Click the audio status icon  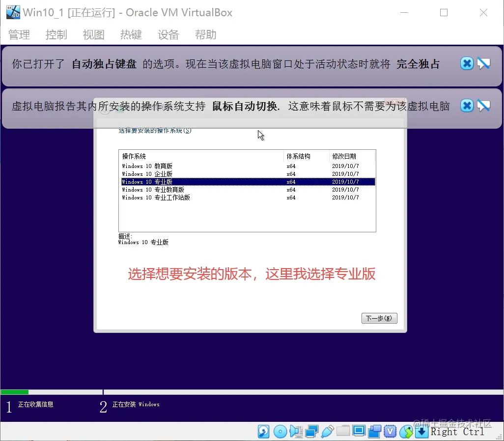pos(296,431)
